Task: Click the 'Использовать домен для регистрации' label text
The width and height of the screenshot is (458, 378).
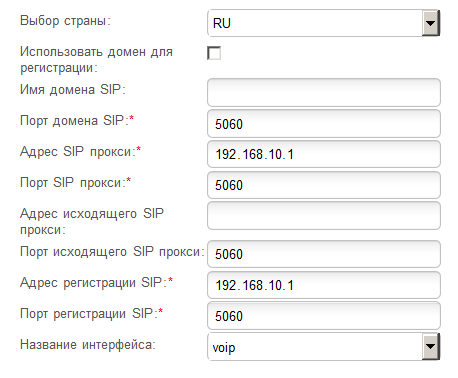Action: [x=96, y=60]
